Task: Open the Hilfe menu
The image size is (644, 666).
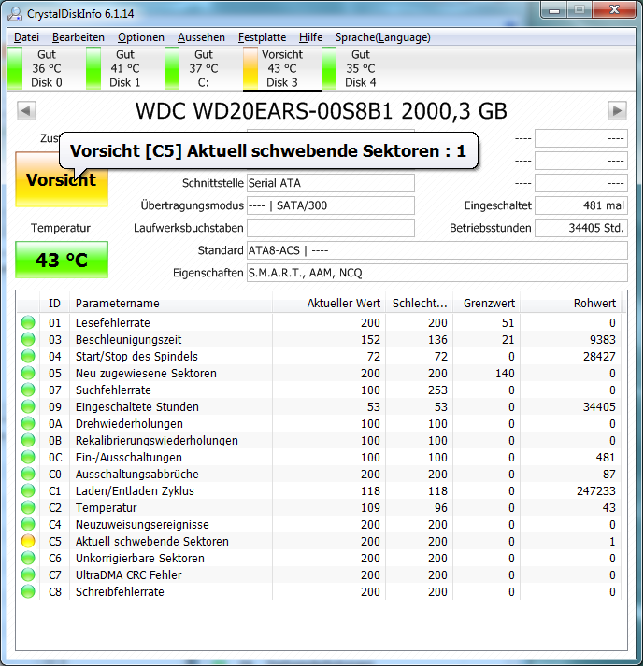Action: coord(310,37)
